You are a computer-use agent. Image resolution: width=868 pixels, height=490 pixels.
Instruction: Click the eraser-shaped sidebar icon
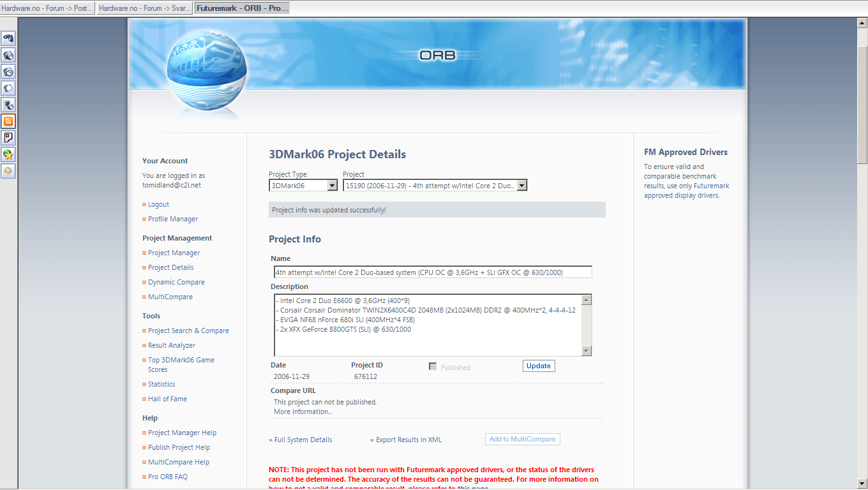pyautogui.click(x=8, y=88)
